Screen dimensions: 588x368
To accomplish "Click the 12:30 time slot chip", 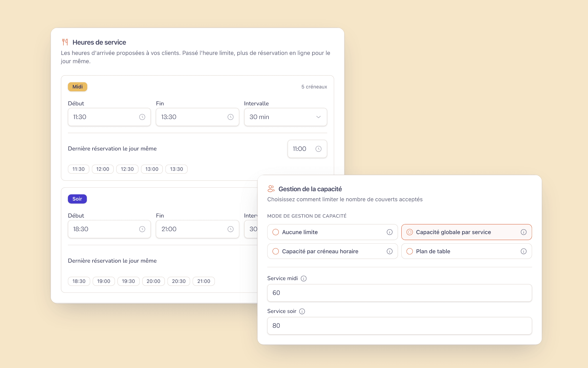I will point(127,169).
